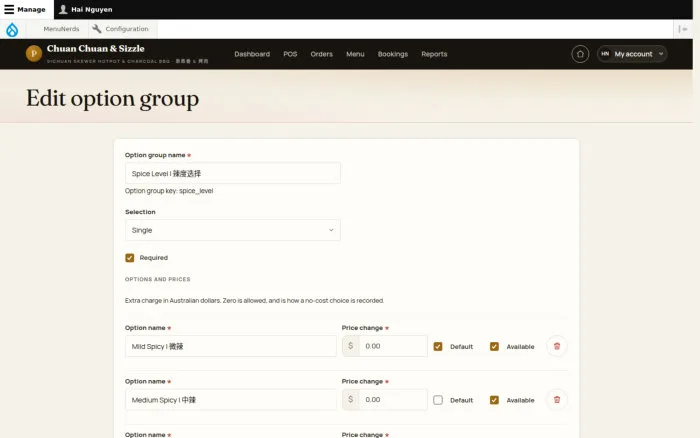Viewport: 700px width, 438px height.
Task: Open the Reports nav item
Action: pyautogui.click(x=434, y=54)
